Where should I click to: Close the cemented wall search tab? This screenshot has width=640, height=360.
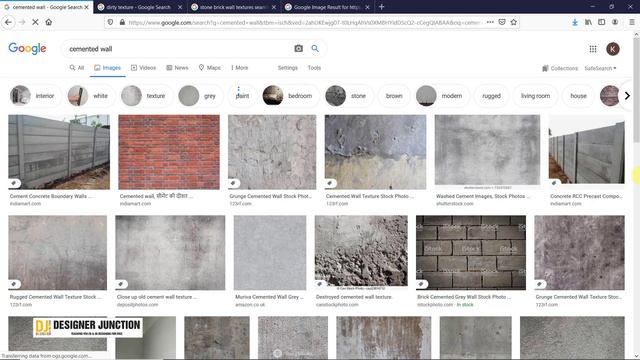pos(86,7)
